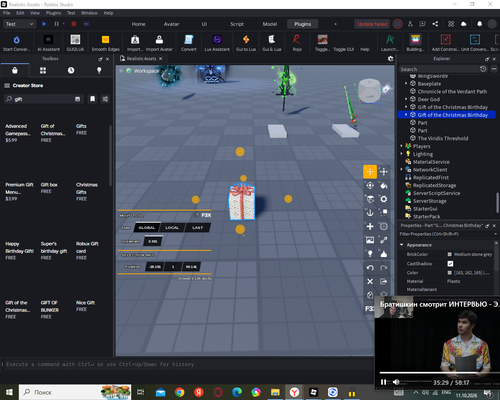Open the Test mode dropdown
This screenshot has width=500, height=400.
click(19, 24)
